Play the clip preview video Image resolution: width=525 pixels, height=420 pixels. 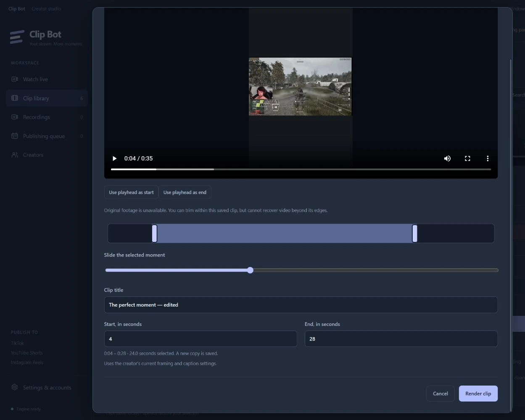[x=114, y=158]
